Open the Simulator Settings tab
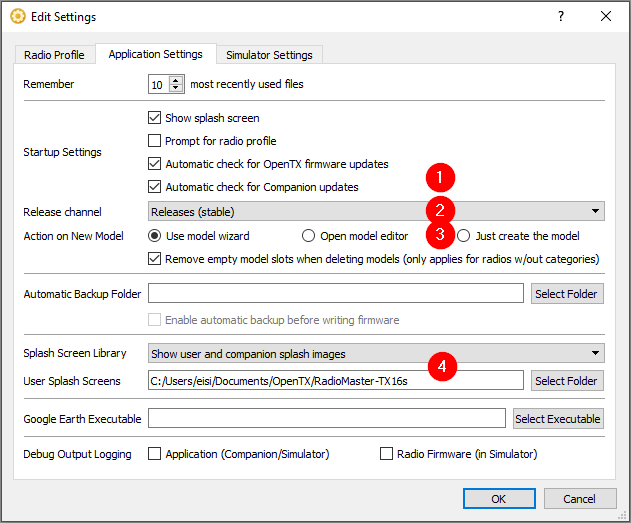The width and height of the screenshot is (631, 523). [x=269, y=55]
